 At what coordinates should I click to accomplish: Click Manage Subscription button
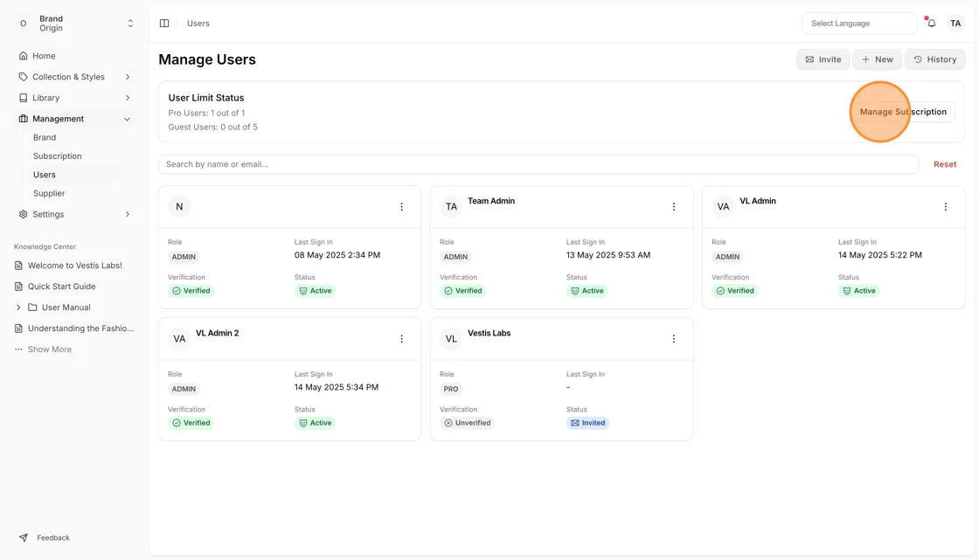(x=903, y=112)
